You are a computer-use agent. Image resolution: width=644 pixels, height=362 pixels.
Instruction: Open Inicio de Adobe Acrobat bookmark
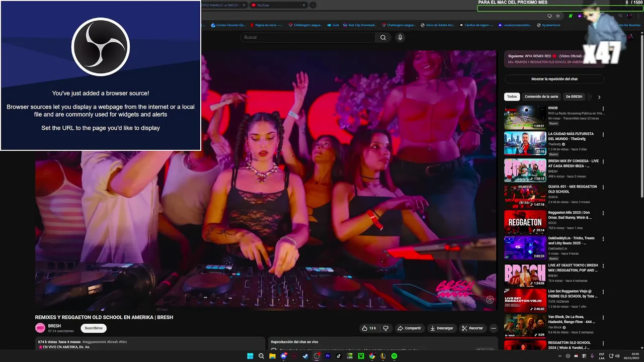click(x=437, y=25)
